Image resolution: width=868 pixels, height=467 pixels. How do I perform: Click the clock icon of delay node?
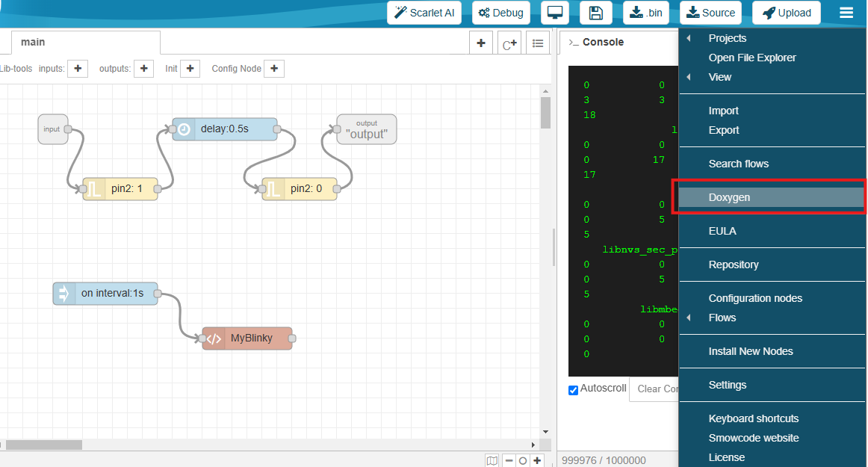[x=184, y=129]
